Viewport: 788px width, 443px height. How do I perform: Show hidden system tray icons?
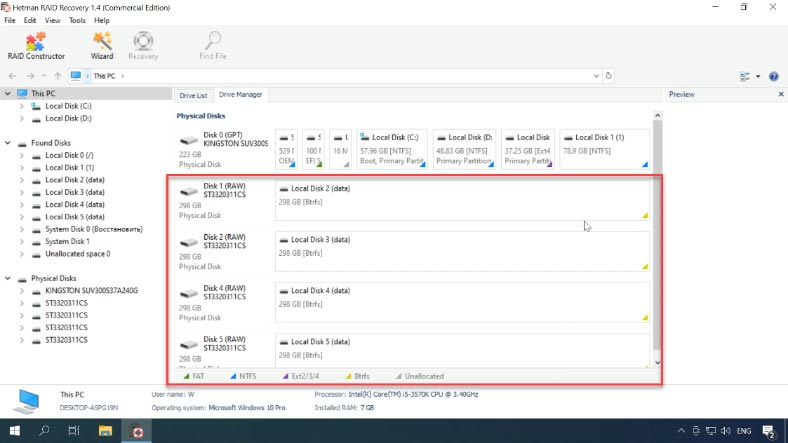pyautogui.click(x=681, y=431)
